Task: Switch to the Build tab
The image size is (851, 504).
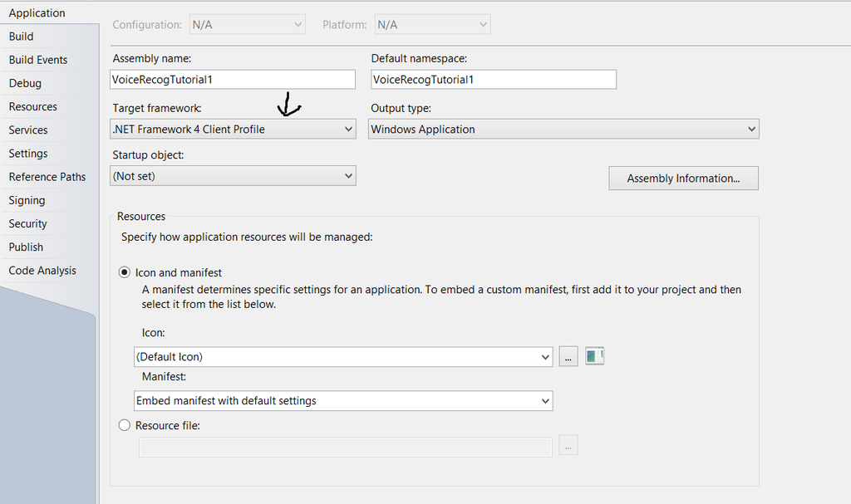Action: (x=22, y=37)
